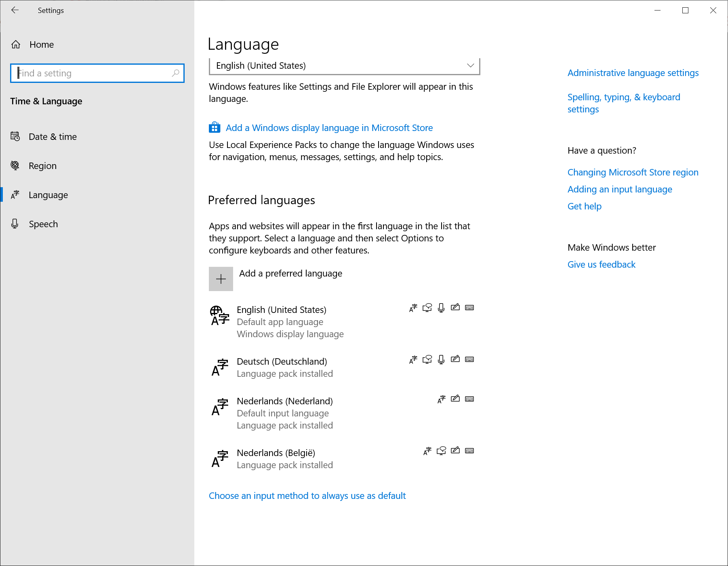Click the search magnifier icon
Image resolution: width=728 pixels, height=566 pixels.
click(x=175, y=73)
